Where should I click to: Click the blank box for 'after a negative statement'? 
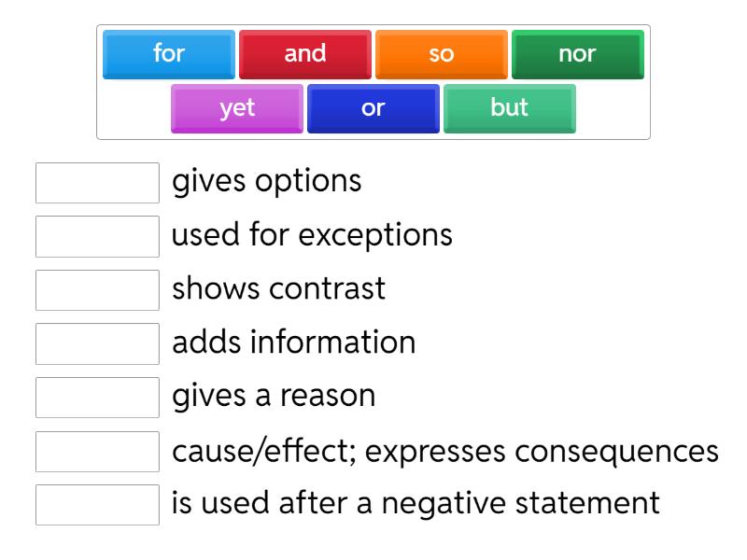(x=97, y=505)
